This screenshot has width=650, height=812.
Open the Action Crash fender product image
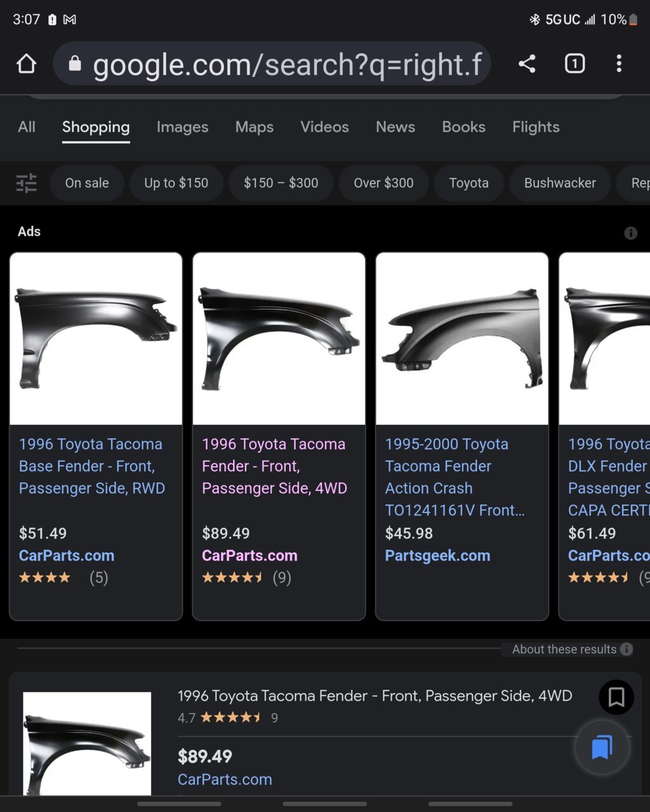coord(462,338)
